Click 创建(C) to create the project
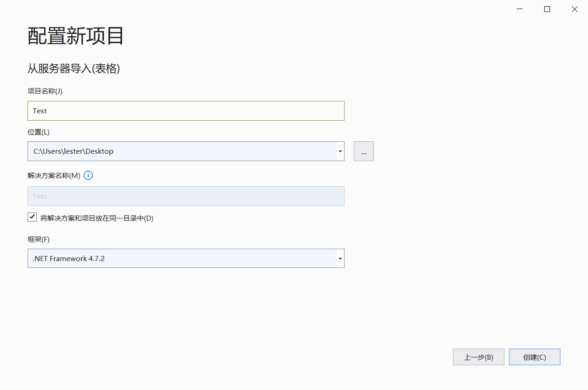Viewport: 588px width, 390px height. pos(535,357)
